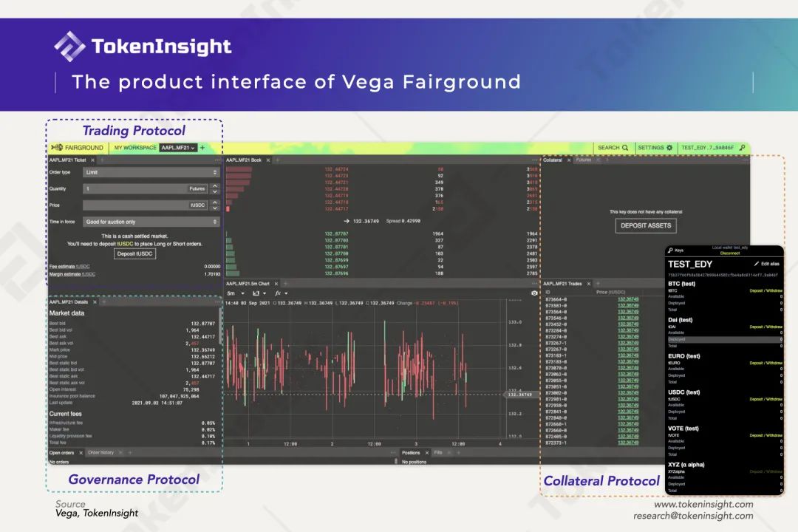
Task: Add panel next to Ticket tab
Action: [102, 160]
